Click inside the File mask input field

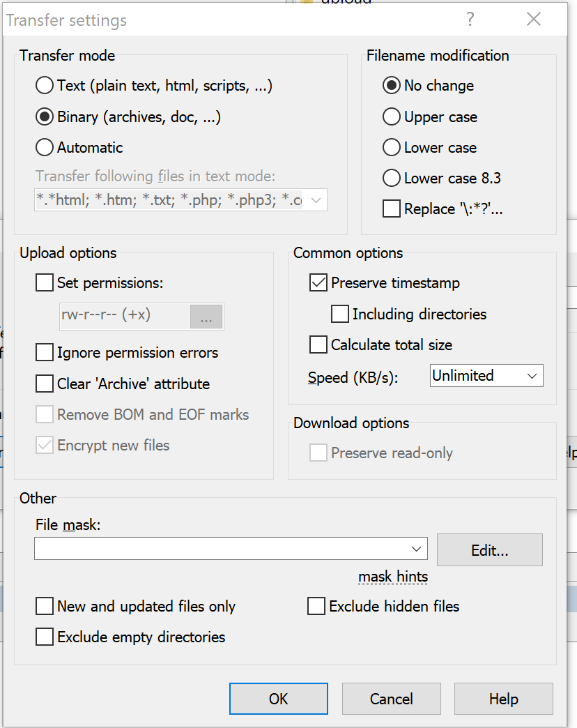click(x=222, y=549)
